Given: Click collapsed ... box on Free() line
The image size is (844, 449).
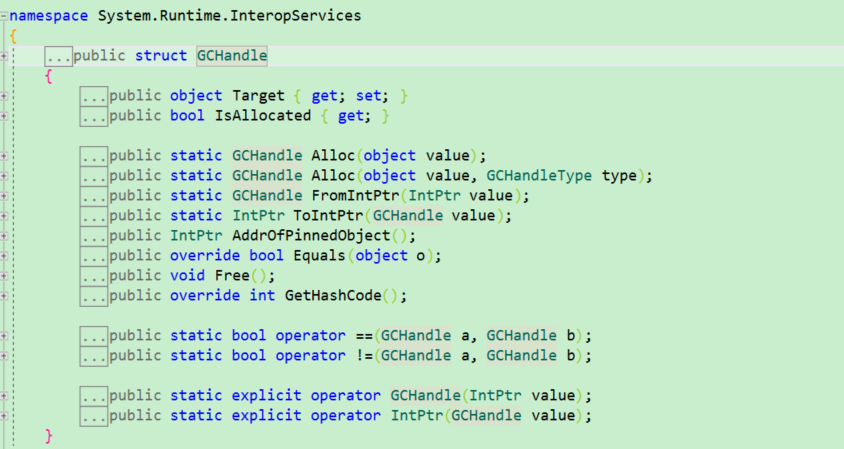Looking at the screenshot, I should pyautogui.click(x=94, y=276).
